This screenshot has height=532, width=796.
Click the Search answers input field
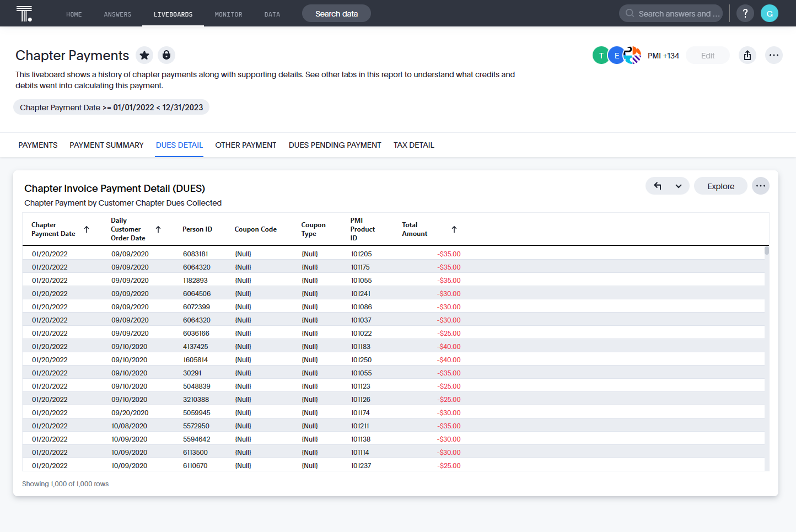(x=671, y=13)
